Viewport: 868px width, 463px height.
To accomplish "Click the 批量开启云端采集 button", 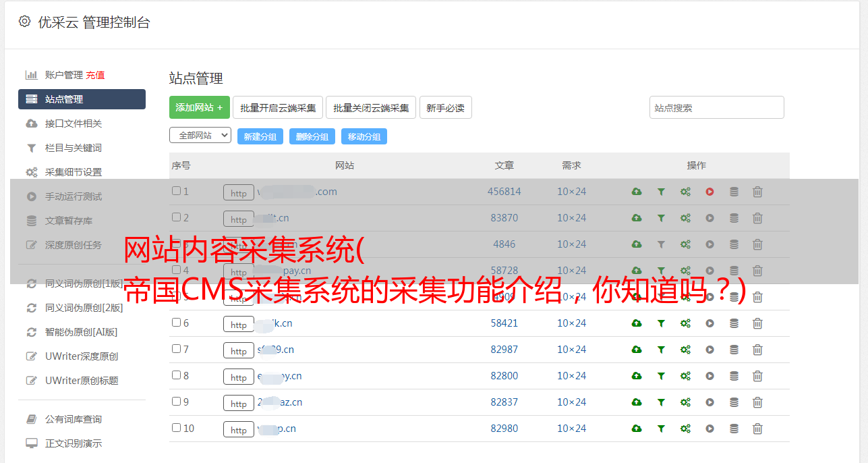I will [278, 107].
